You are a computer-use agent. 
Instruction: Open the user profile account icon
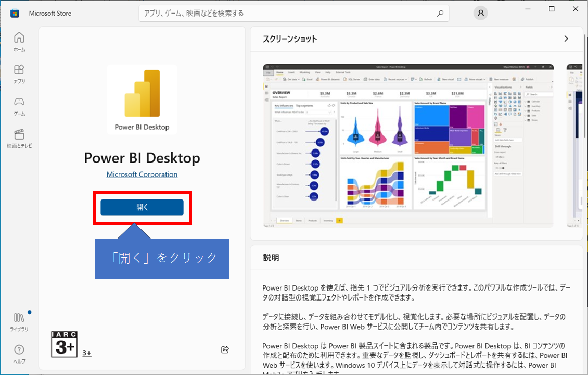tap(480, 14)
